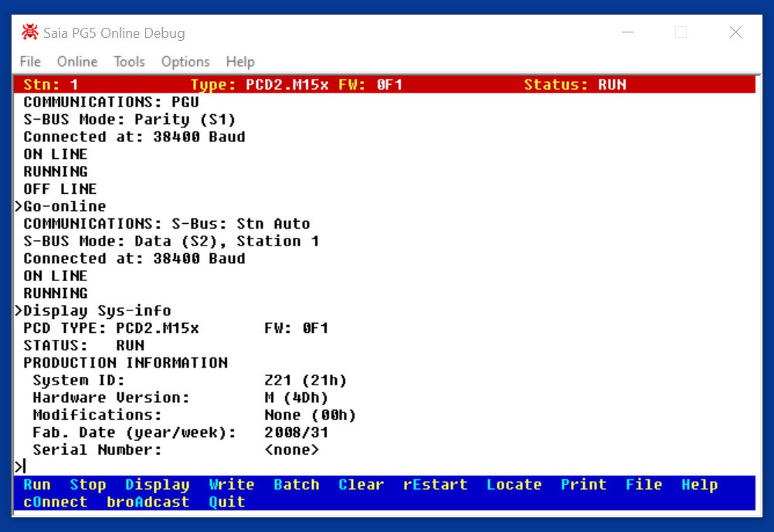Screen dimensions: 774x532
Task: Click Fab. Date value '2008/31'
Action: click(x=296, y=432)
